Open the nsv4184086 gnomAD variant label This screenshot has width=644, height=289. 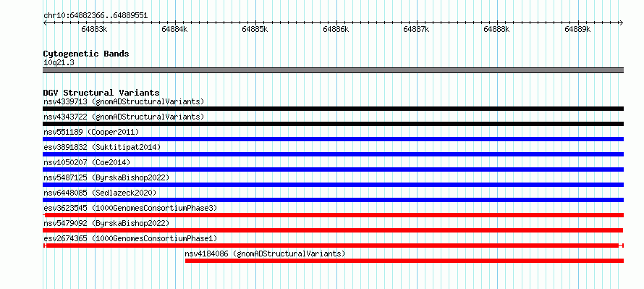[266, 254]
